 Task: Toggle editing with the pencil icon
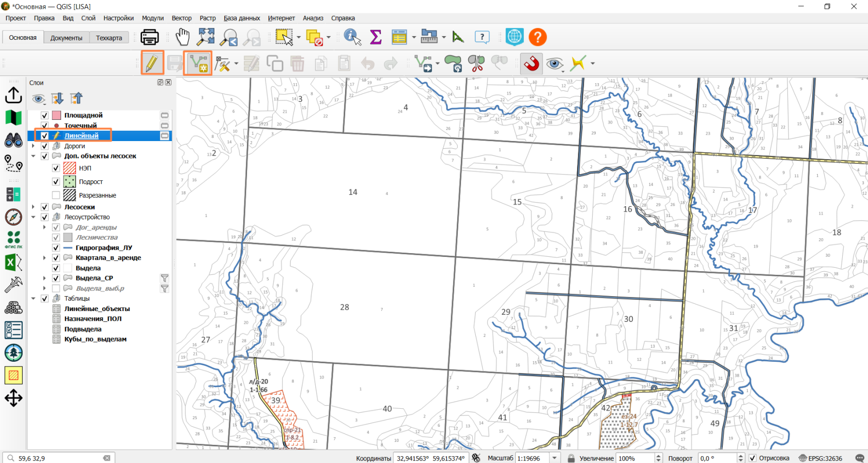point(152,63)
